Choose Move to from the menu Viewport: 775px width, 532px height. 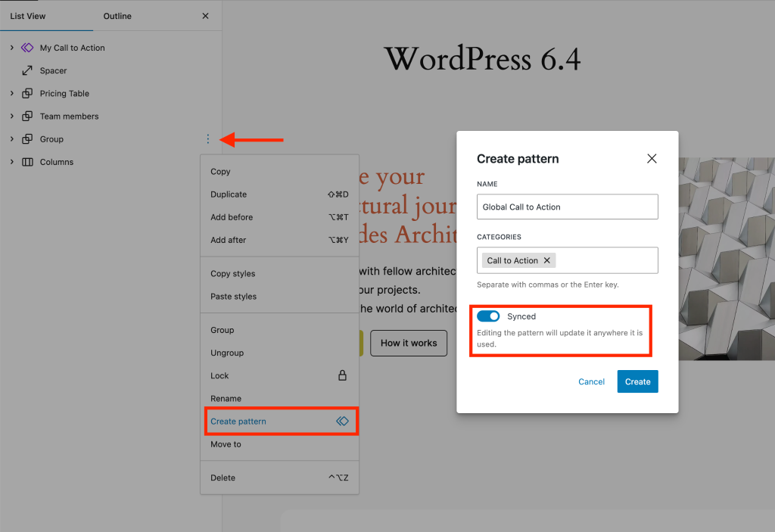(x=280, y=444)
